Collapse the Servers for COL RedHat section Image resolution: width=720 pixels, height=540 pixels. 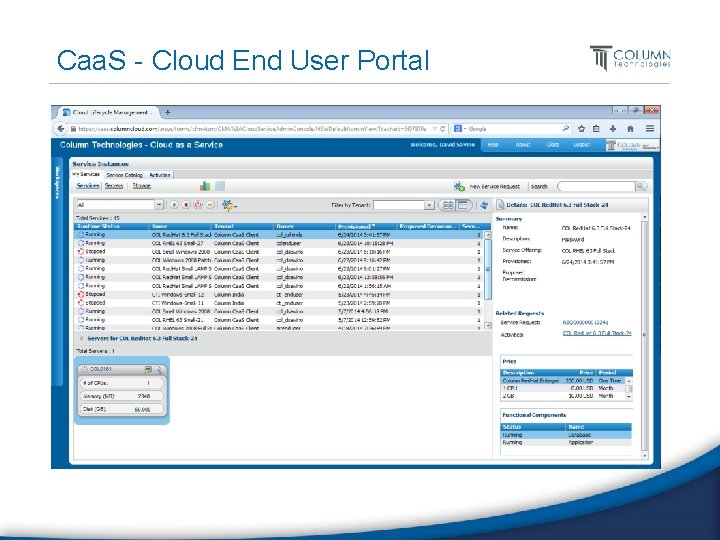coord(81,338)
